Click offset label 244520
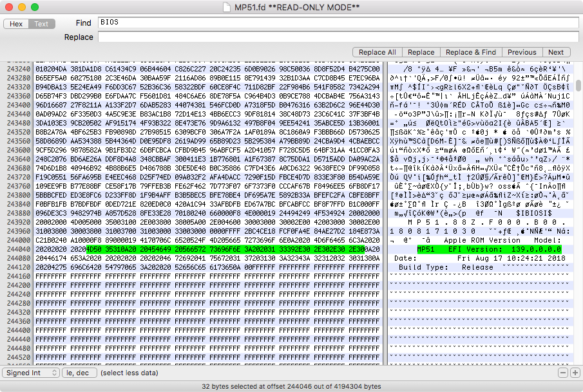583x392 pixels. (x=19, y=357)
